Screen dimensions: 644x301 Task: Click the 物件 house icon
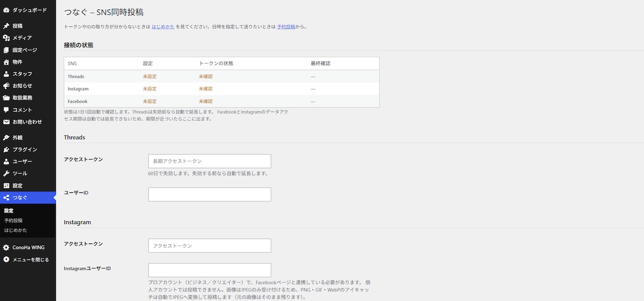[x=6, y=62]
